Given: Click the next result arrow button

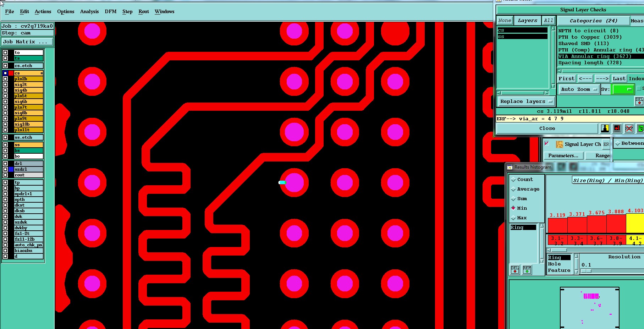Looking at the screenshot, I should [x=602, y=78].
